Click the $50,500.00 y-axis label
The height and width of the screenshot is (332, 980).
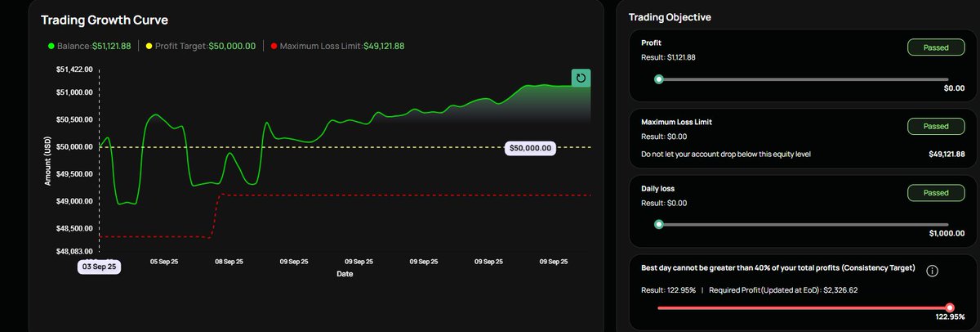74,120
